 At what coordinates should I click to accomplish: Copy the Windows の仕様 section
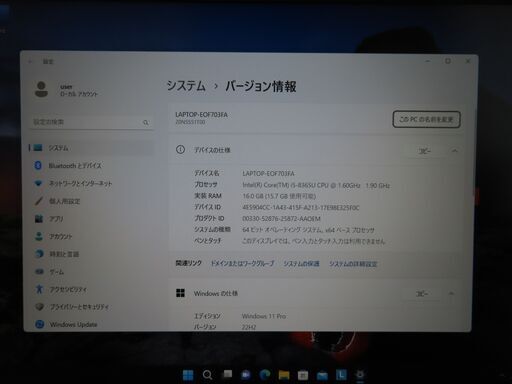click(422, 294)
